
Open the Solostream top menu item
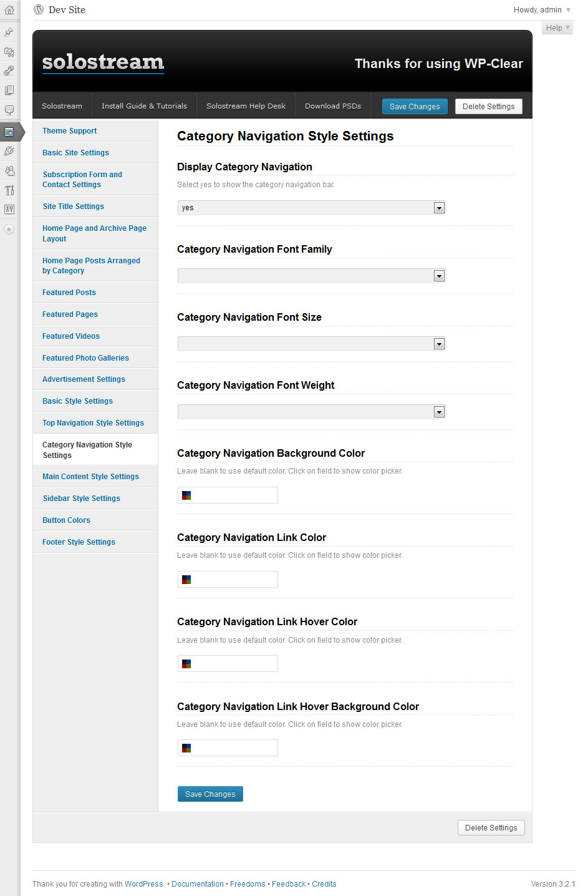point(62,106)
